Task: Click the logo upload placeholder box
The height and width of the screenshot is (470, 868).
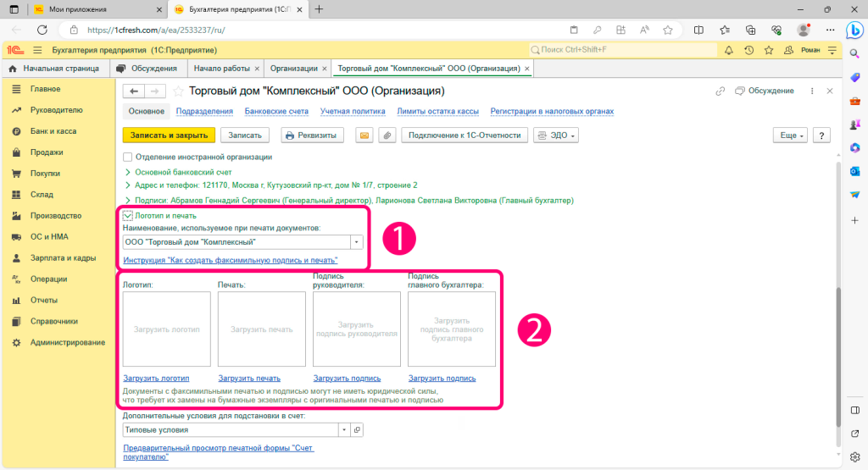Action: click(x=167, y=329)
